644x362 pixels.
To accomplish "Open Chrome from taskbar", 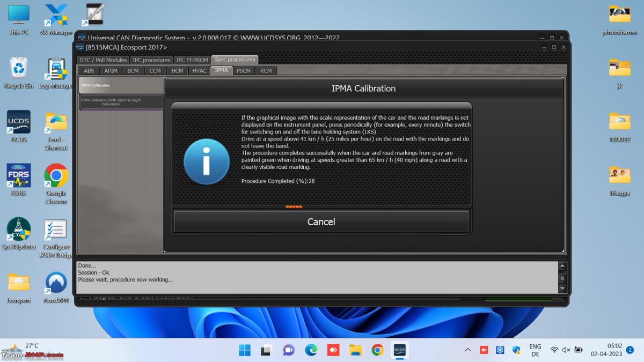I will point(377,350).
